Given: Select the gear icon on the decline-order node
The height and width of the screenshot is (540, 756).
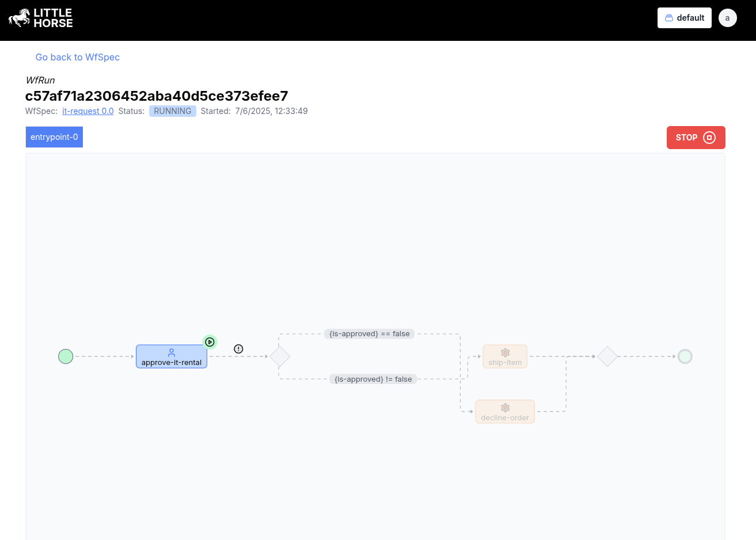Looking at the screenshot, I should [x=505, y=407].
